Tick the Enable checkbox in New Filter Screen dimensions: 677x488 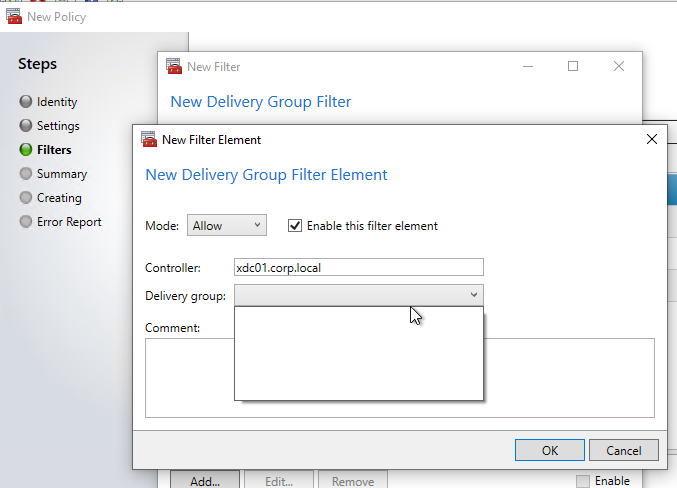tap(583, 481)
